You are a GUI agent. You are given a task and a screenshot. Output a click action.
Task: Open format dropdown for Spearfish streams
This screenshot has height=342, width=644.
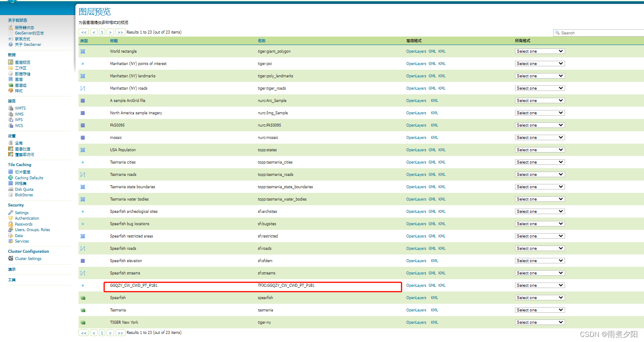540,273
